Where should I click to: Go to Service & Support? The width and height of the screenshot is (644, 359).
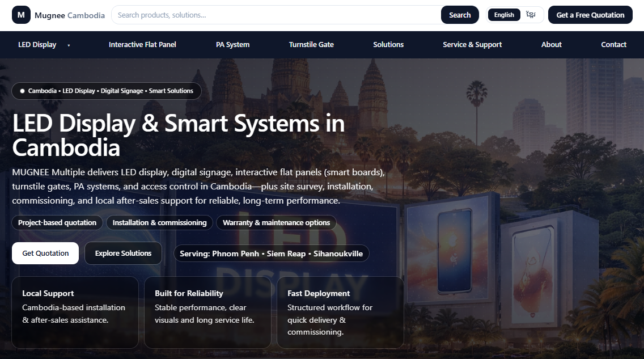click(472, 44)
